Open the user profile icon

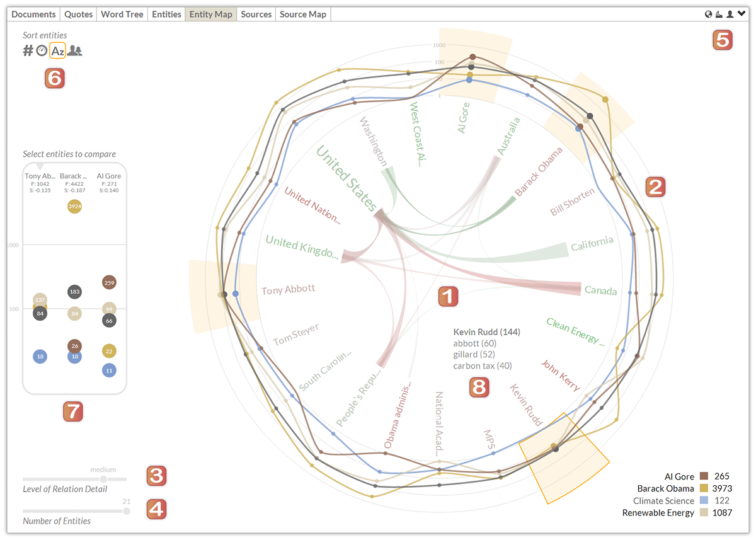tap(730, 14)
